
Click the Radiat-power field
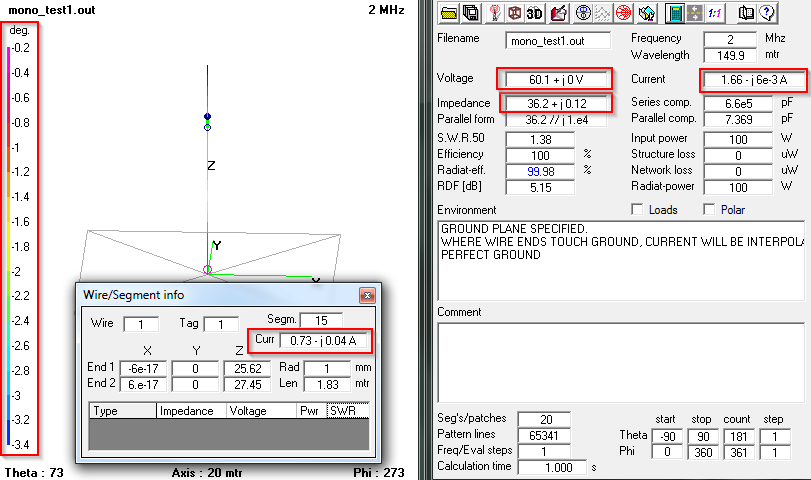738,187
